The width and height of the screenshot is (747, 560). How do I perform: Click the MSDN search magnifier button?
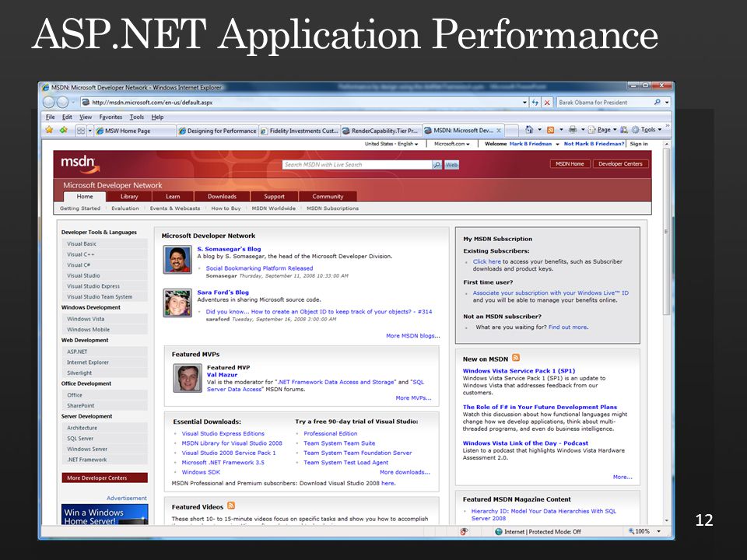click(x=437, y=165)
